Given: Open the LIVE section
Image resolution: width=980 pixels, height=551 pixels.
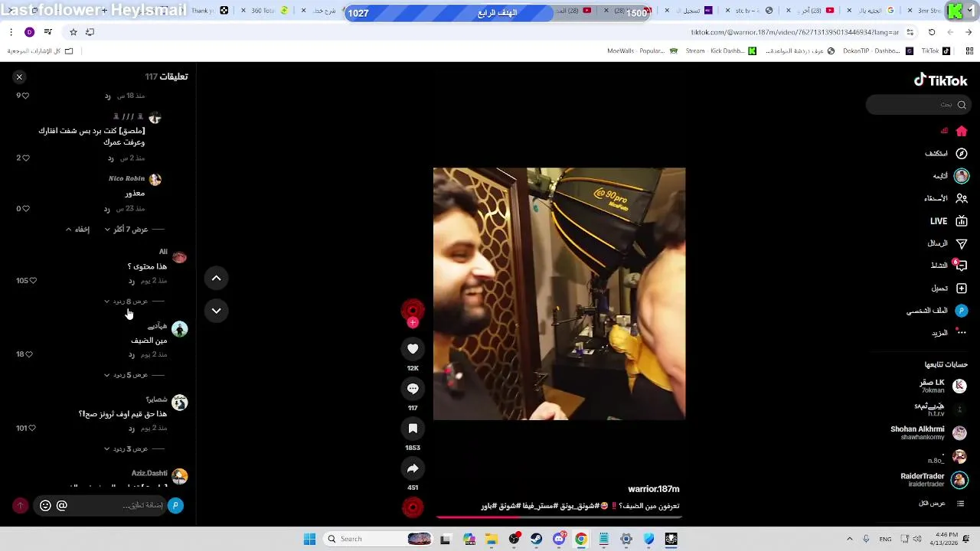Looking at the screenshot, I should (x=949, y=221).
